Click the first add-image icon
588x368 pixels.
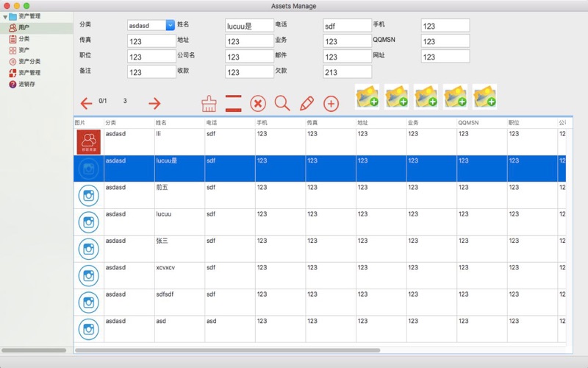pyautogui.click(x=367, y=96)
